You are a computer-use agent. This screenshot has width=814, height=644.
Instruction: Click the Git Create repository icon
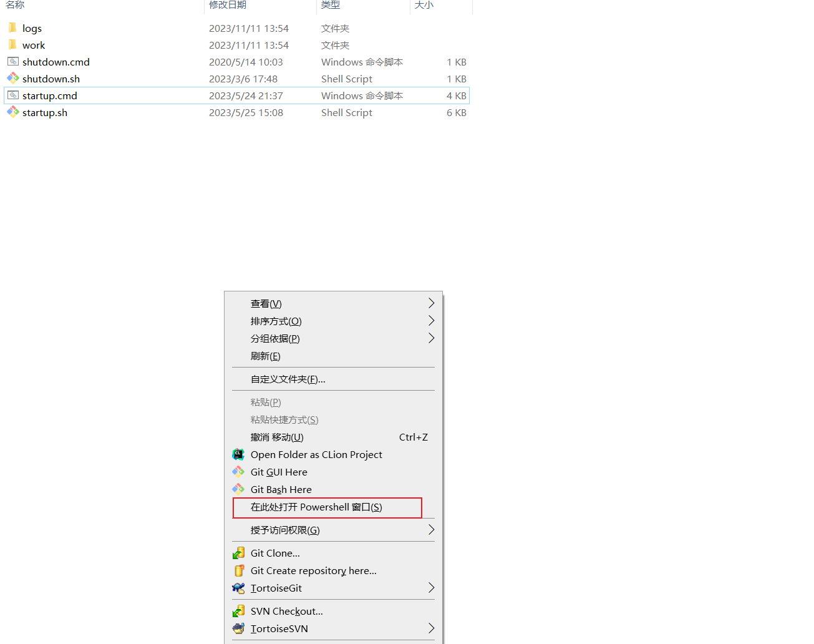coord(238,570)
